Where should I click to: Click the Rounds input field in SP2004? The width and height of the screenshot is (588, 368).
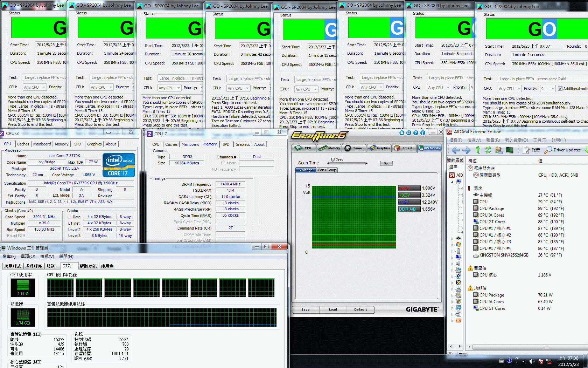click(x=586, y=46)
